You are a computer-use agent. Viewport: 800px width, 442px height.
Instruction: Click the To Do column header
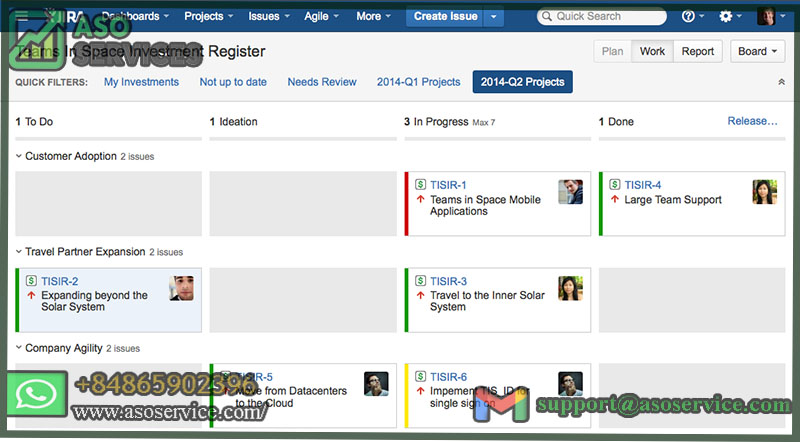34,121
